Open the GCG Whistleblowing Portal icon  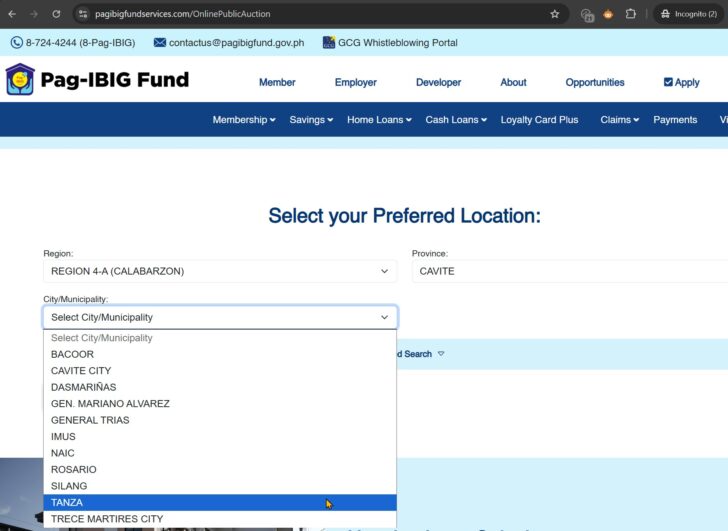[x=329, y=43]
